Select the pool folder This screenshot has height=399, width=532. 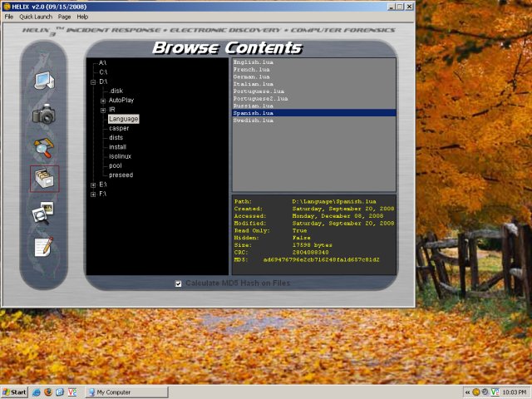coord(115,166)
